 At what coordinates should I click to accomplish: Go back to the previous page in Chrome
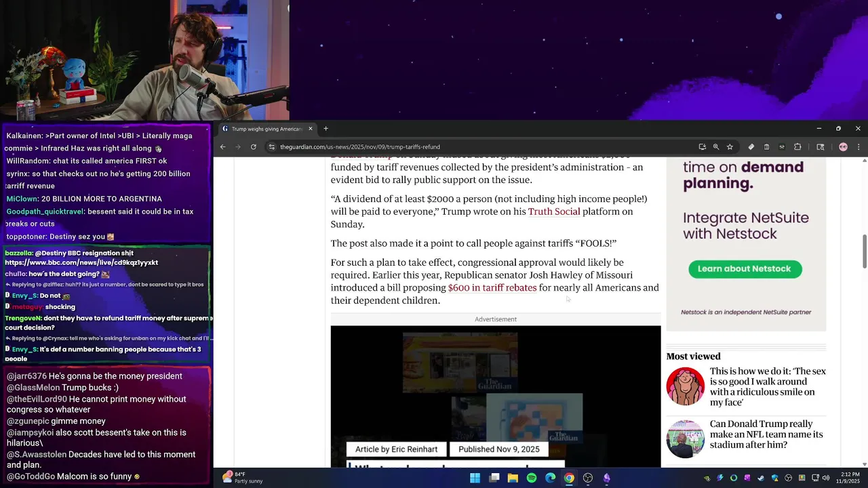coord(222,146)
